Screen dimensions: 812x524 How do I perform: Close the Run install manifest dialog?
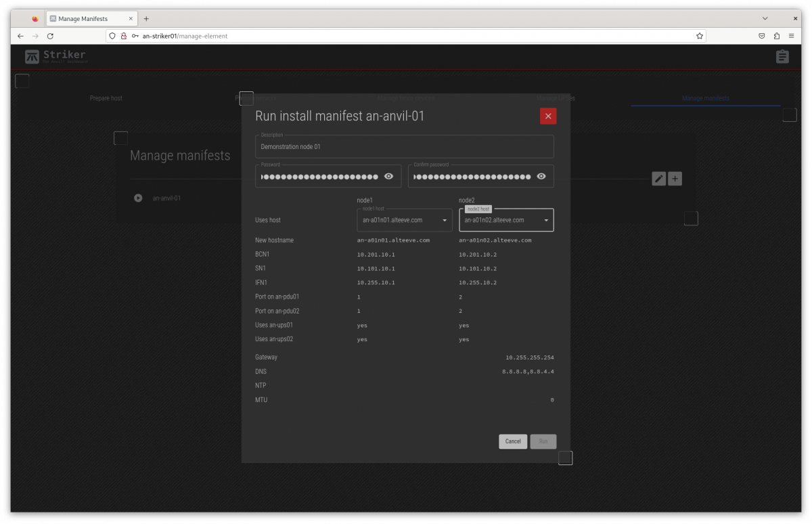(x=547, y=116)
